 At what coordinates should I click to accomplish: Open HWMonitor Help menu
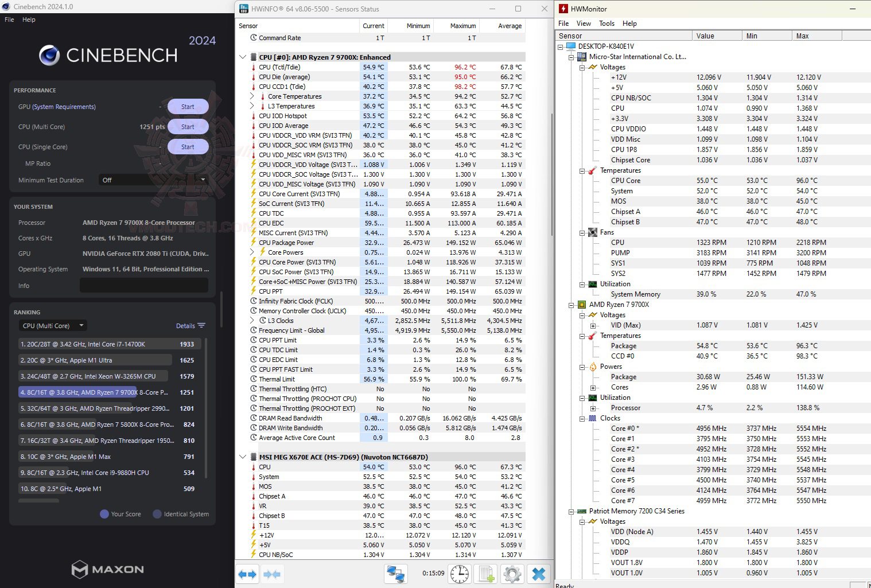coord(629,24)
